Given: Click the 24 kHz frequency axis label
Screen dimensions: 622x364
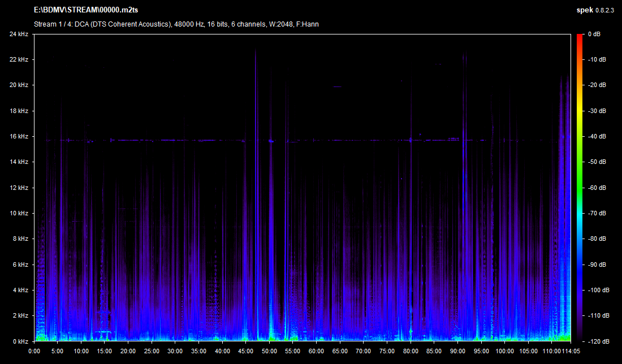Looking at the screenshot, I should 19,34.
